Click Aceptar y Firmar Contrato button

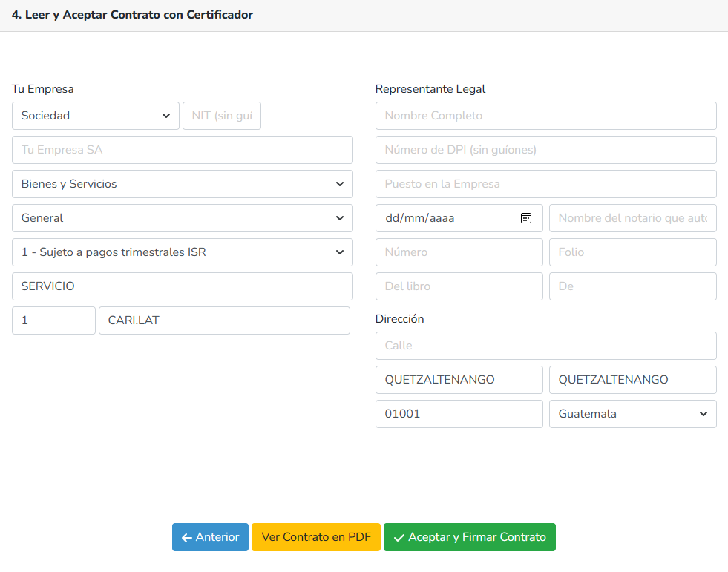point(469,537)
